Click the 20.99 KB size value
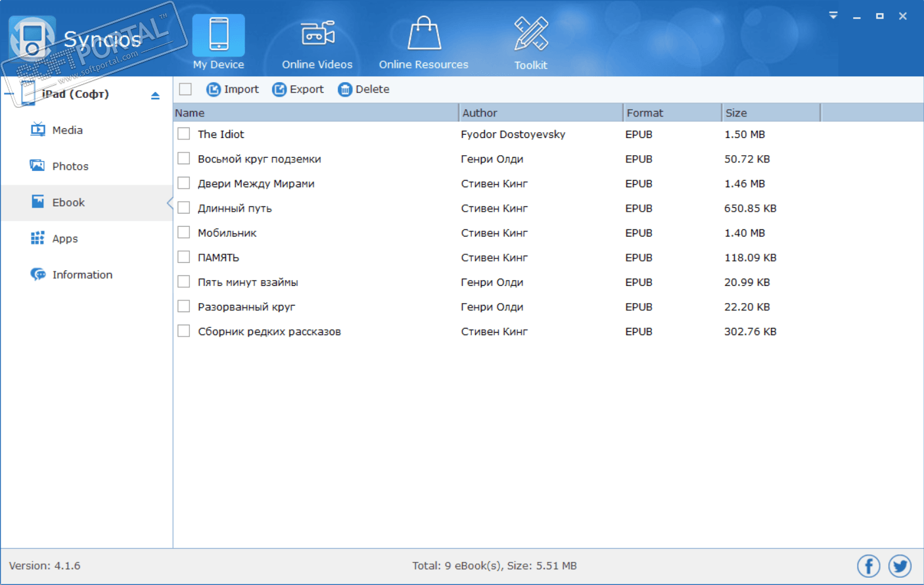Viewport: 924px width, 585px height. coord(747,283)
